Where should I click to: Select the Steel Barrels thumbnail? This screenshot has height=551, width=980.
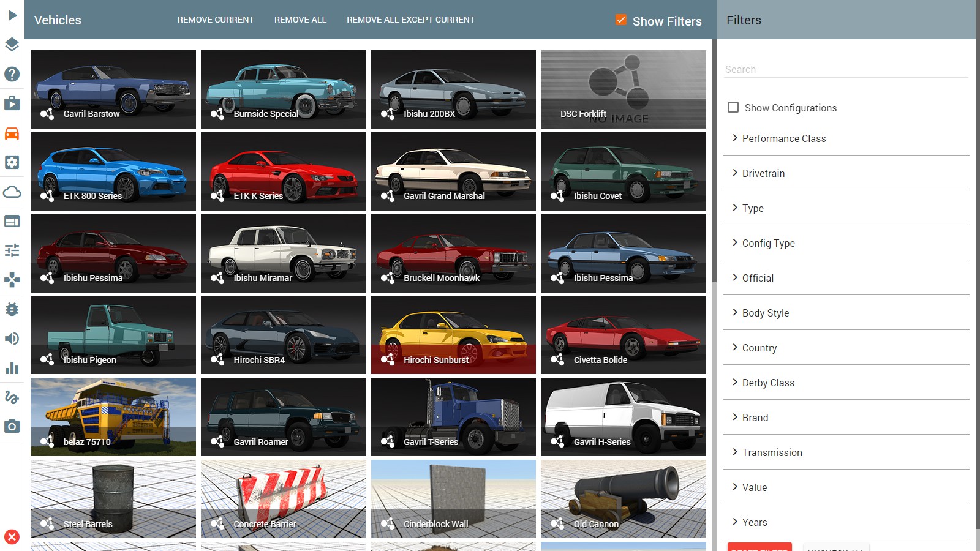[x=113, y=499]
